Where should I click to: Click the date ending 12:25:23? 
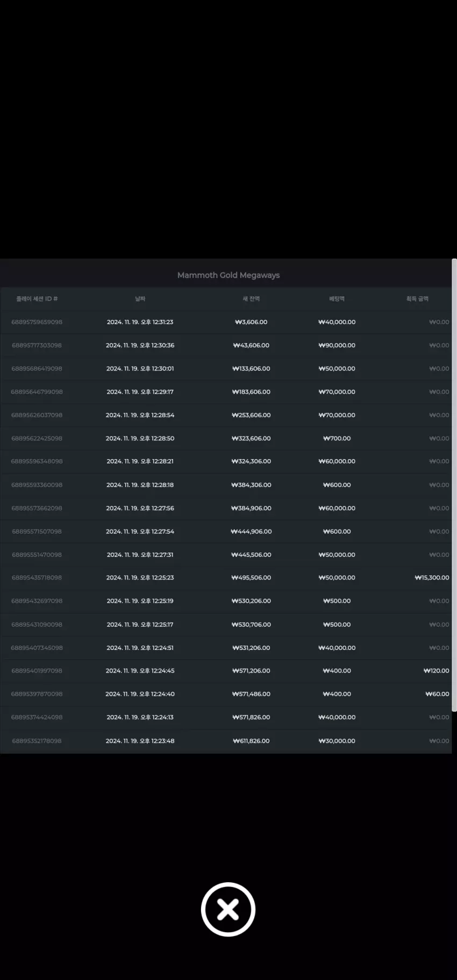pyautogui.click(x=140, y=578)
